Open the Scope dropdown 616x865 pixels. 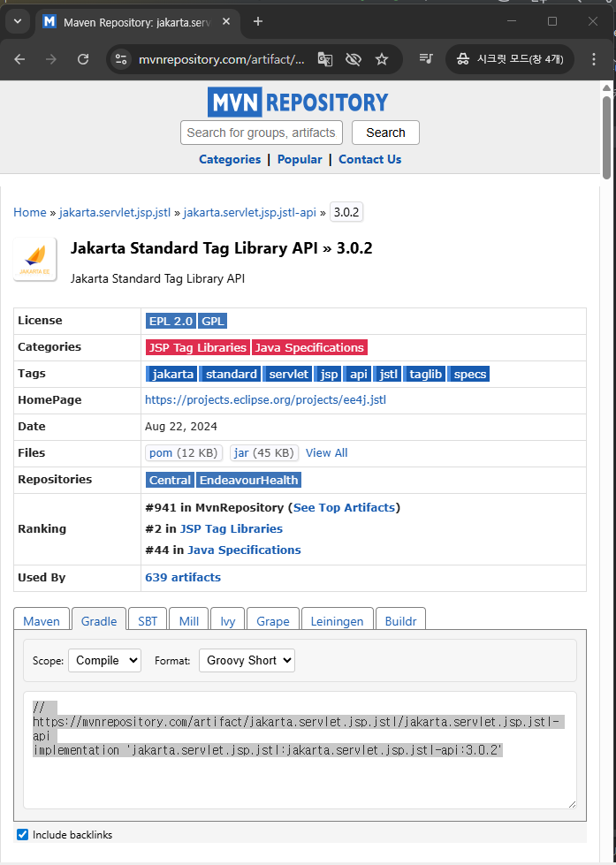coord(104,660)
